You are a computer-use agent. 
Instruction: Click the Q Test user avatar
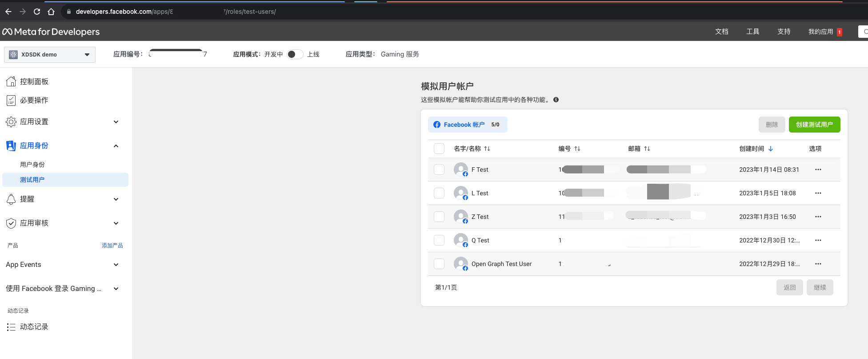click(x=461, y=240)
